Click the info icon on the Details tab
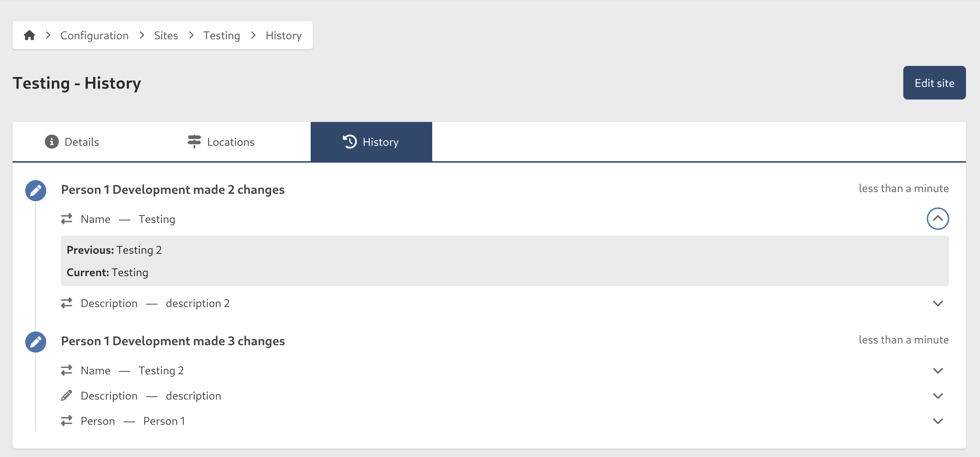This screenshot has width=980, height=457. point(51,142)
